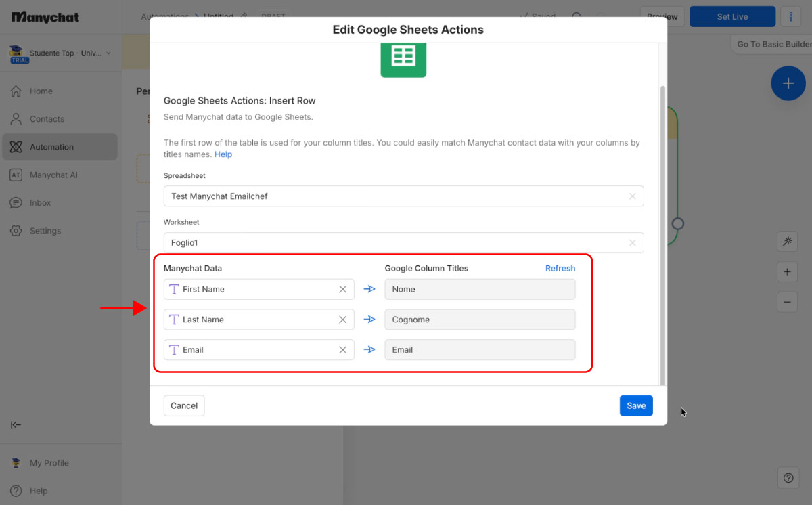Click the Preview button
The height and width of the screenshot is (505, 812).
662,17
